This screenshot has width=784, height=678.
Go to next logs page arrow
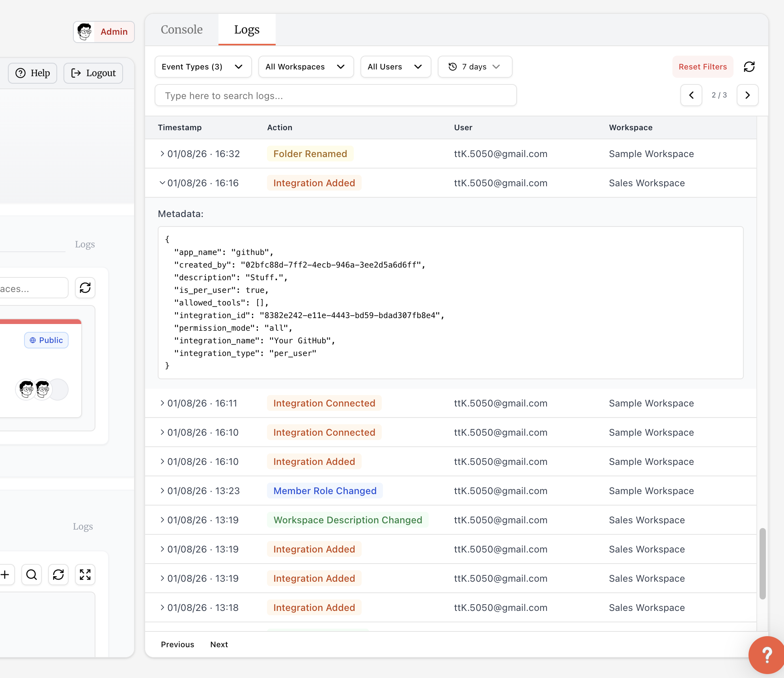click(747, 95)
